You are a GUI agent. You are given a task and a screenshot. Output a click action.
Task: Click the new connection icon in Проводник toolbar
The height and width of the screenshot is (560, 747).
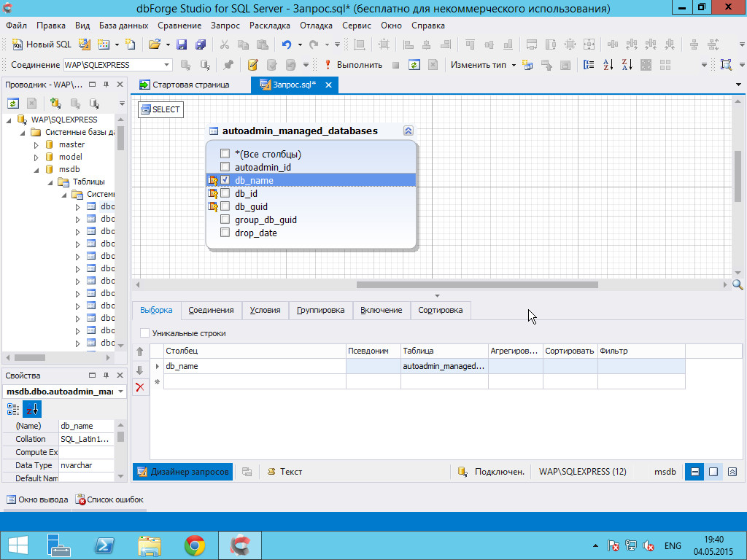coord(55,104)
